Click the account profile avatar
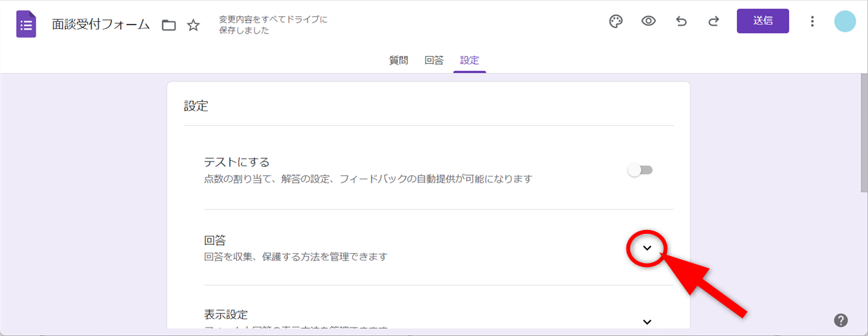The width and height of the screenshot is (868, 336). point(845,21)
